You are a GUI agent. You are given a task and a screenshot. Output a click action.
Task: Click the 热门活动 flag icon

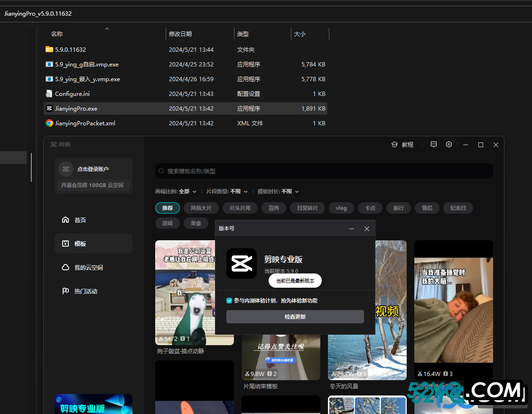[x=65, y=291]
